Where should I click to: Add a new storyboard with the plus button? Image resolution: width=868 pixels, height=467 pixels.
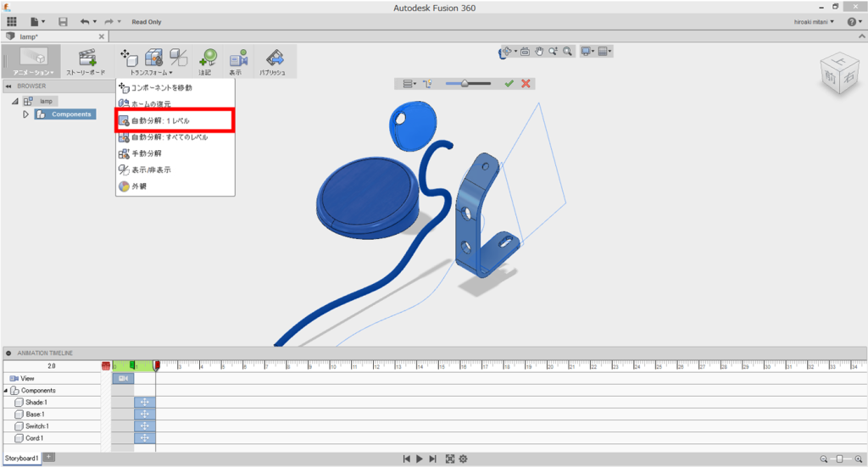pos(48,457)
